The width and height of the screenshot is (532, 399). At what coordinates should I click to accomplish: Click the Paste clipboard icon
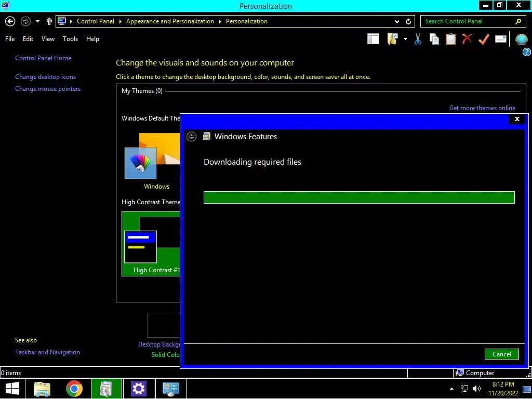tap(450, 39)
